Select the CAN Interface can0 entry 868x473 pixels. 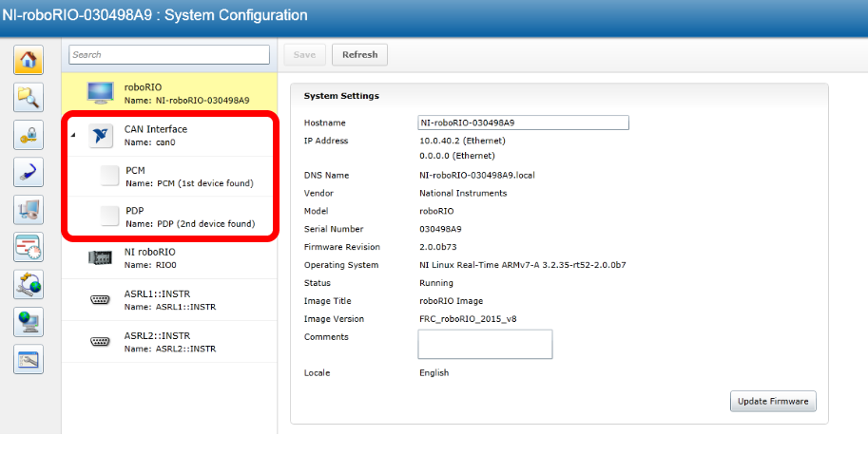170,136
